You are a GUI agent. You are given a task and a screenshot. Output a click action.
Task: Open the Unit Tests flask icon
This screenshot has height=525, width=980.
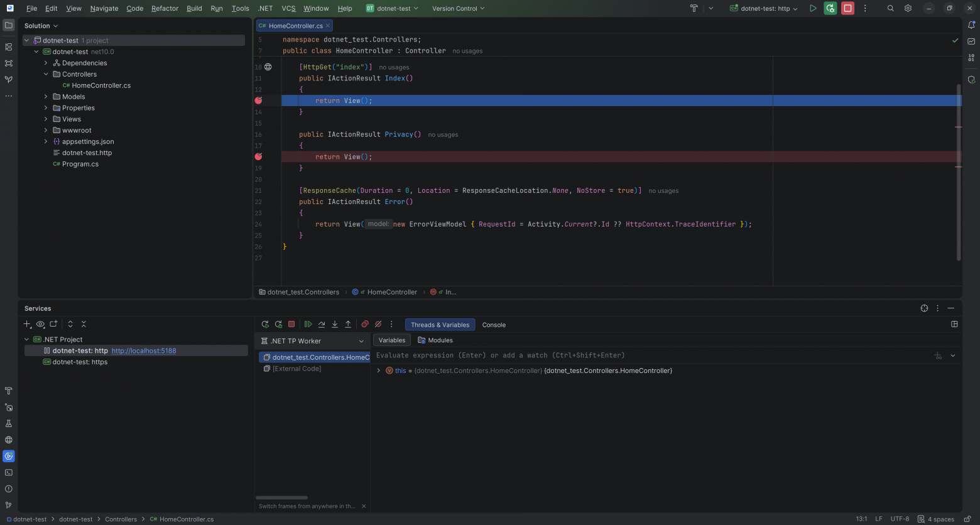[x=9, y=423]
